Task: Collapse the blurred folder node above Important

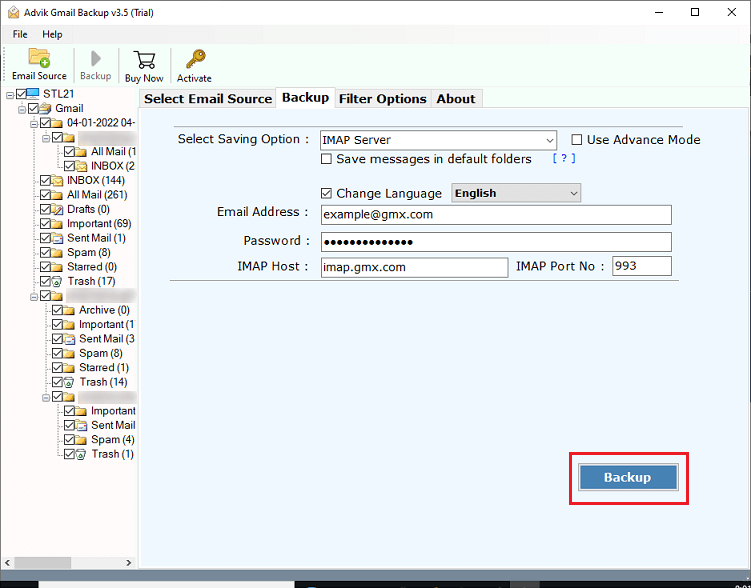Action: [x=46, y=398]
